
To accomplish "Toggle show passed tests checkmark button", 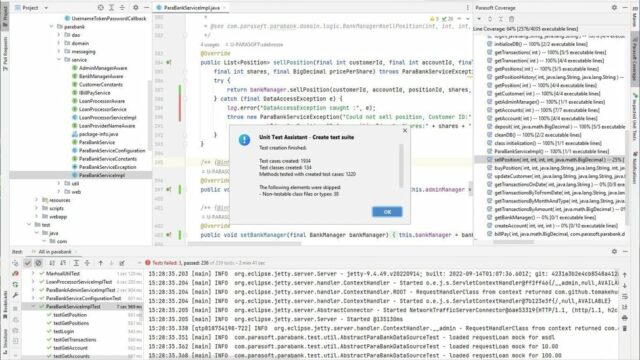I will [28, 263].
